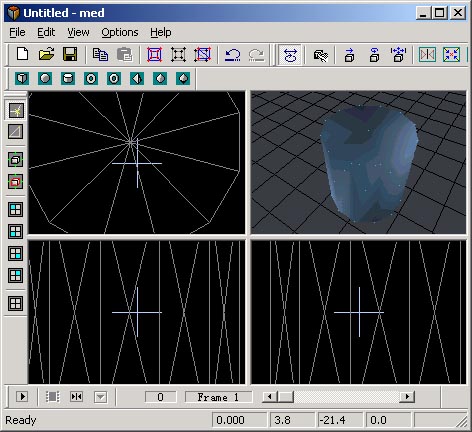
Task: Copy selection with the copy icon
Action: [100, 55]
